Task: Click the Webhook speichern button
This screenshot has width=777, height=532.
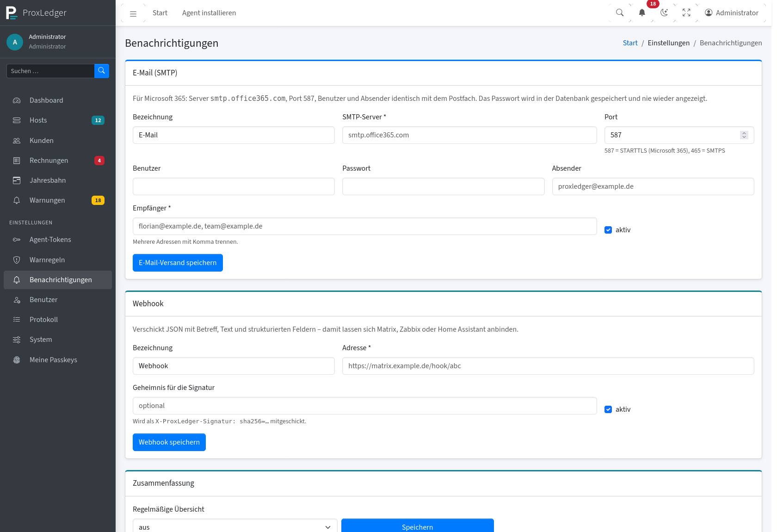Action: point(169,442)
